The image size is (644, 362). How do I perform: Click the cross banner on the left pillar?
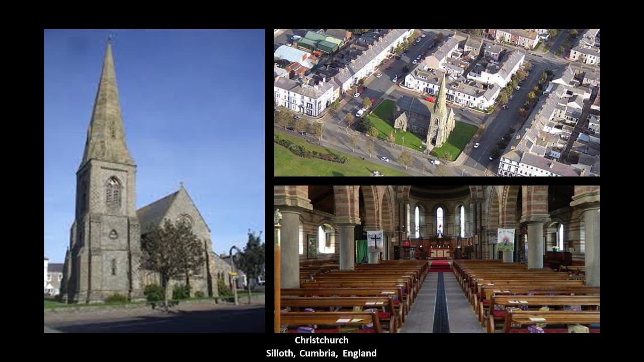[x=375, y=241]
